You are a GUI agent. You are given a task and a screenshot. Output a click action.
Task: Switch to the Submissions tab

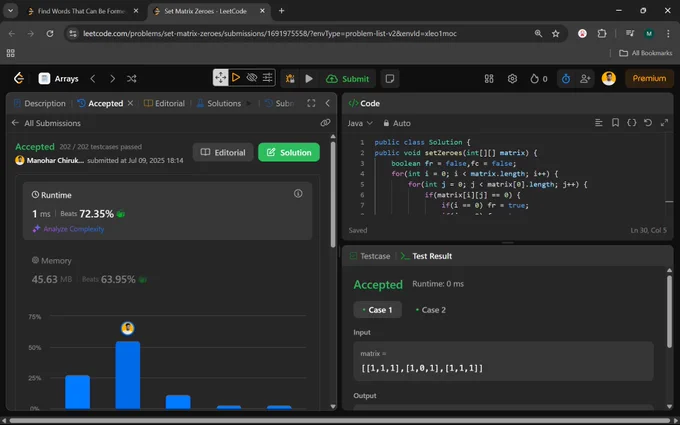point(280,103)
